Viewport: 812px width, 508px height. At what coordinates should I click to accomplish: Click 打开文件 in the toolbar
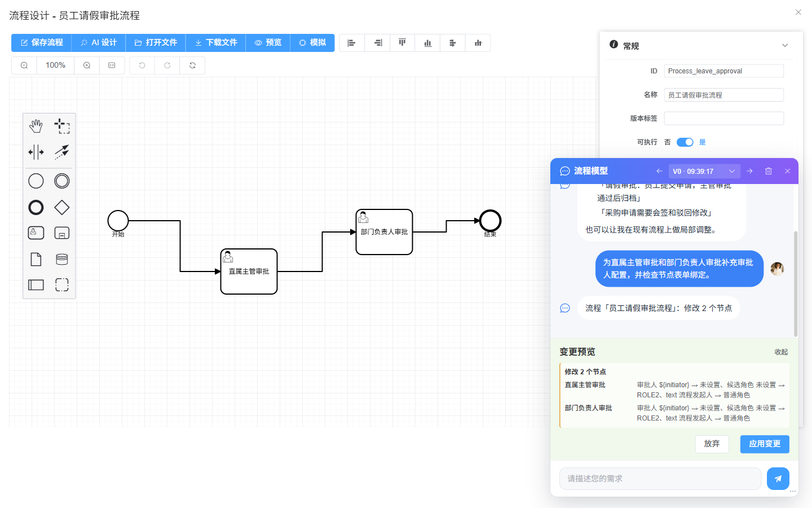click(x=156, y=43)
